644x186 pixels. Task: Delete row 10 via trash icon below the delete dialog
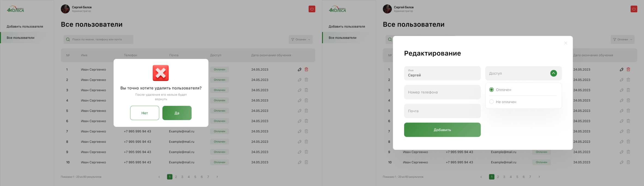[306, 162]
